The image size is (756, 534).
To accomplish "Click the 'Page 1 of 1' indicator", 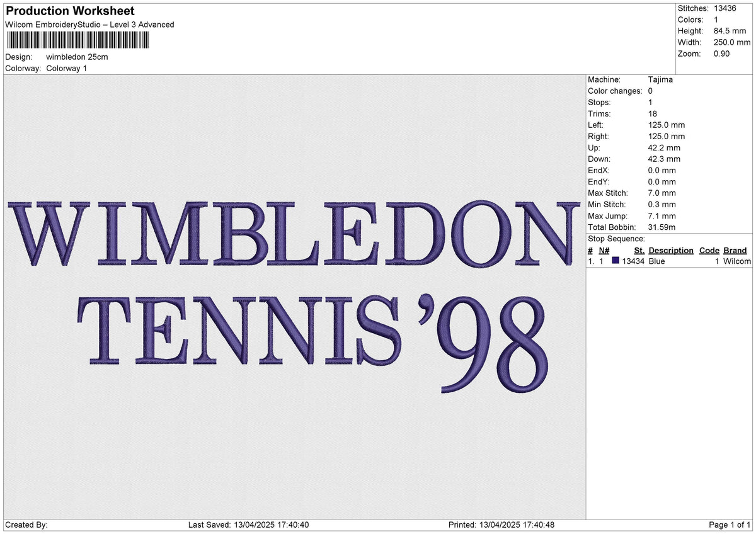I will [x=730, y=525].
